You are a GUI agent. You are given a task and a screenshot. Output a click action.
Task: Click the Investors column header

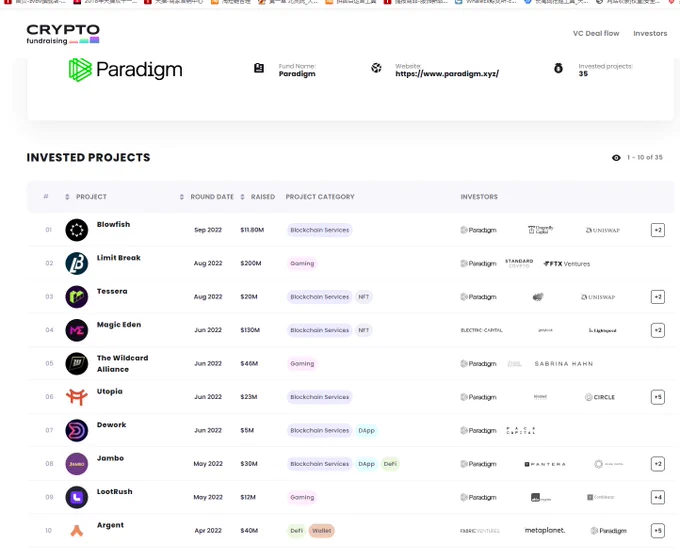pos(479,197)
